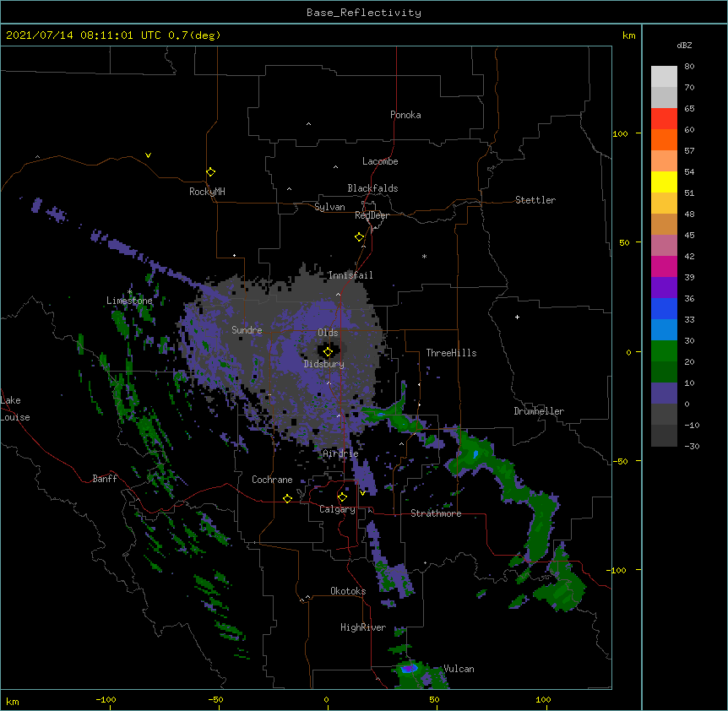This screenshot has height=711, width=728.
Task: Click the yellow diamond marker above the Calgary label
Action: 342,497
